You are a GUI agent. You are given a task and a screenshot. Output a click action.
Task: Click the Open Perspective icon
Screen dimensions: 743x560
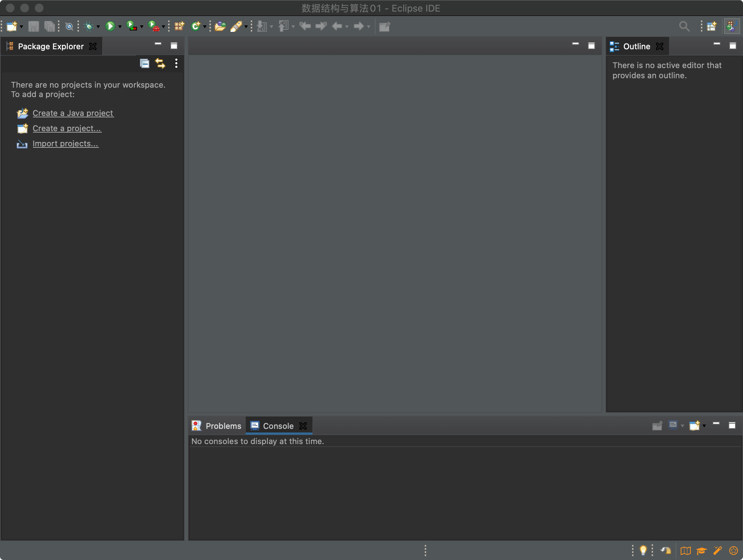click(x=711, y=26)
